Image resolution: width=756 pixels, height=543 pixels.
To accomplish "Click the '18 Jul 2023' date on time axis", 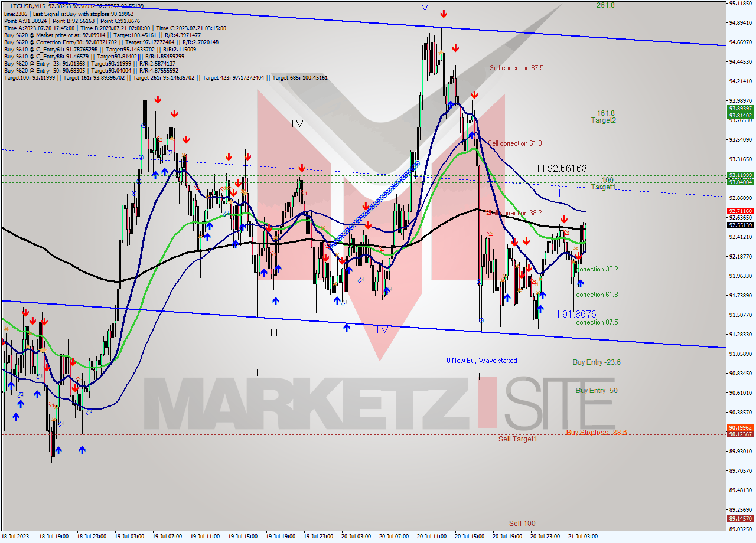I will pos(15,537).
